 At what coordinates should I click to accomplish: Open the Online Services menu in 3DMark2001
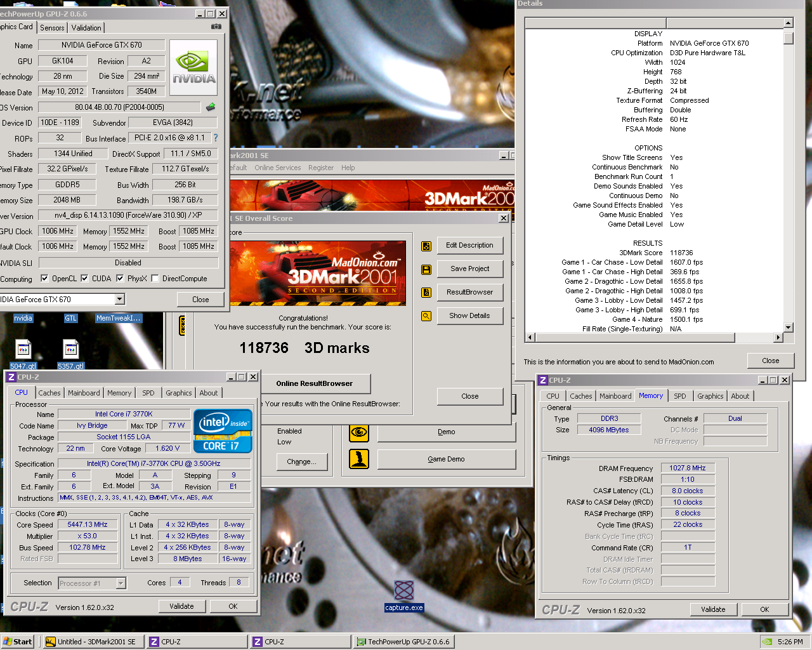278,168
